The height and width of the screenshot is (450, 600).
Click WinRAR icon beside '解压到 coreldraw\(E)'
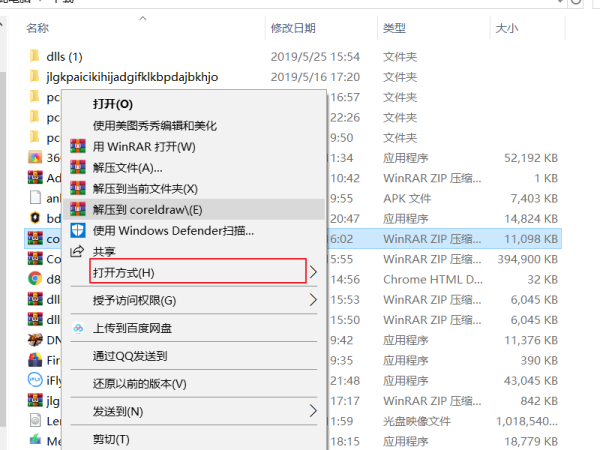tap(78, 209)
